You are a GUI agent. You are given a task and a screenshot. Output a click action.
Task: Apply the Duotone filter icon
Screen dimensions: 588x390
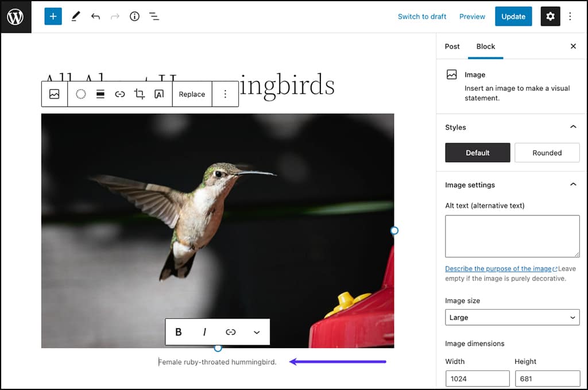80,94
